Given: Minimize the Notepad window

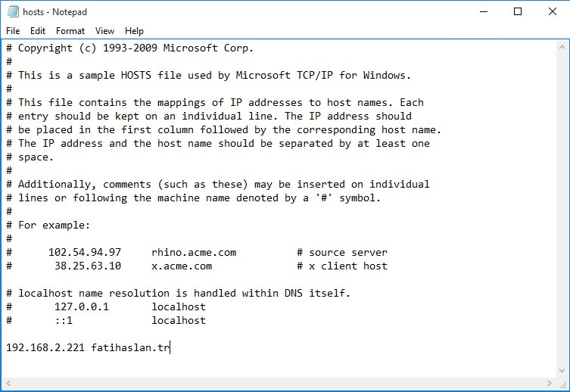Looking at the screenshot, I should [484, 11].
